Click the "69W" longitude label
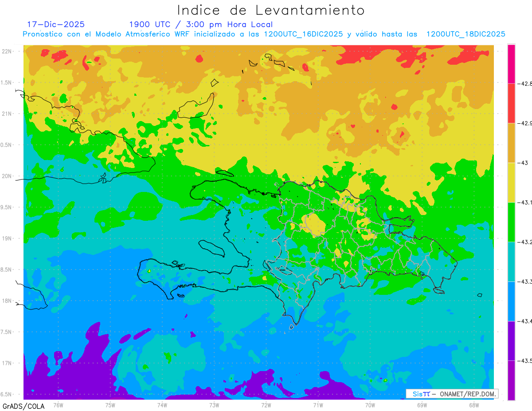 pyautogui.click(x=422, y=405)
